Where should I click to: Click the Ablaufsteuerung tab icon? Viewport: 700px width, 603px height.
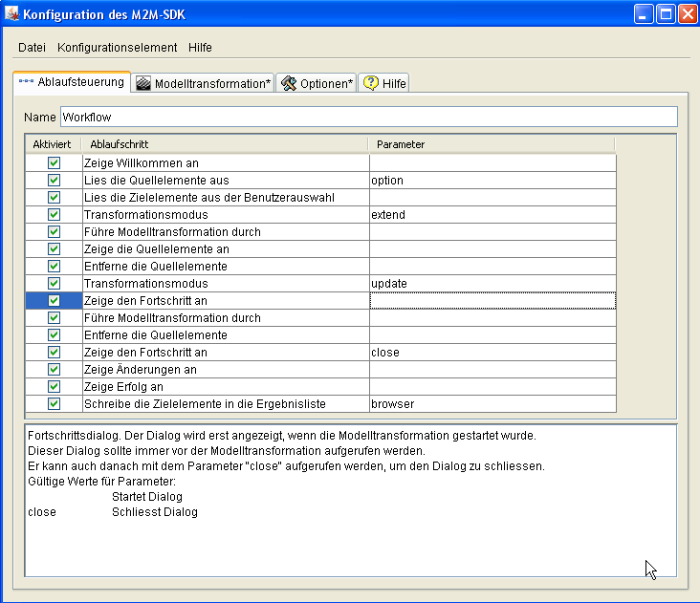(27, 82)
